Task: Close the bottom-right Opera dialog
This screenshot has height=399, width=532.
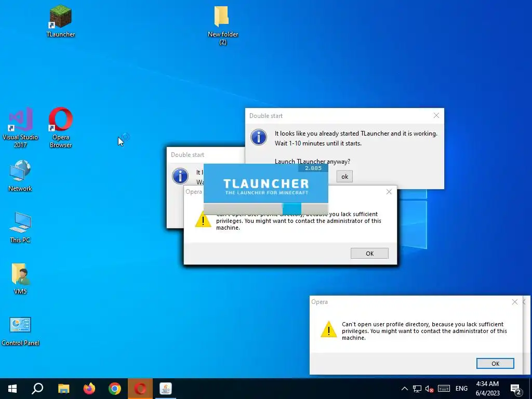Action: (515, 302)
